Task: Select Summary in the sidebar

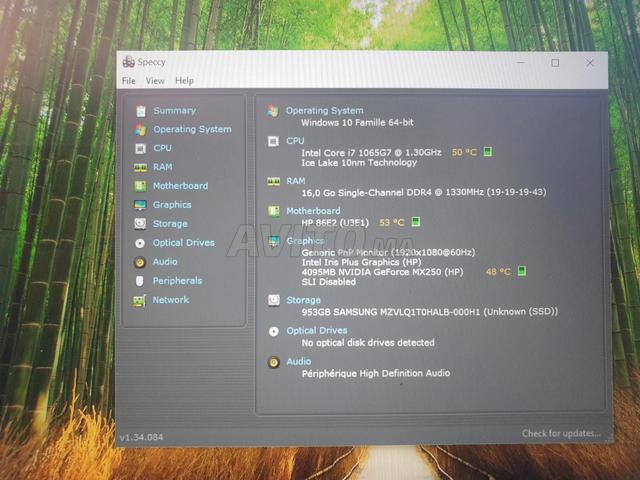Action: pos(175,111)
